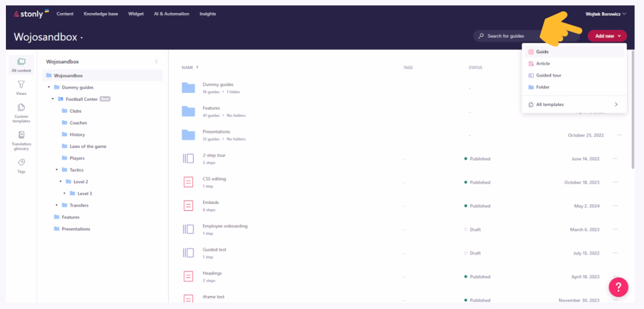Choose Article from Add new menu
Image resolution: width=644 pixels, height=309 pixels.
(x=574, y=64)
